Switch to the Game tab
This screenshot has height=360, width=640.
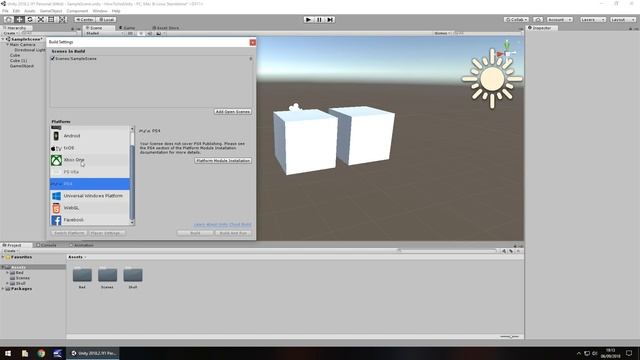pyautogui.click(x=127, y=28)
